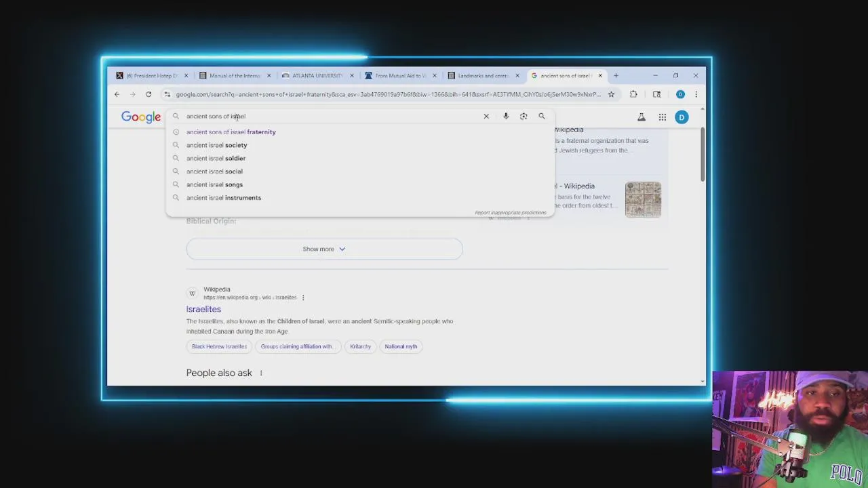
Task: Start voice search with the microphone
Action: [x=506, y=117]
